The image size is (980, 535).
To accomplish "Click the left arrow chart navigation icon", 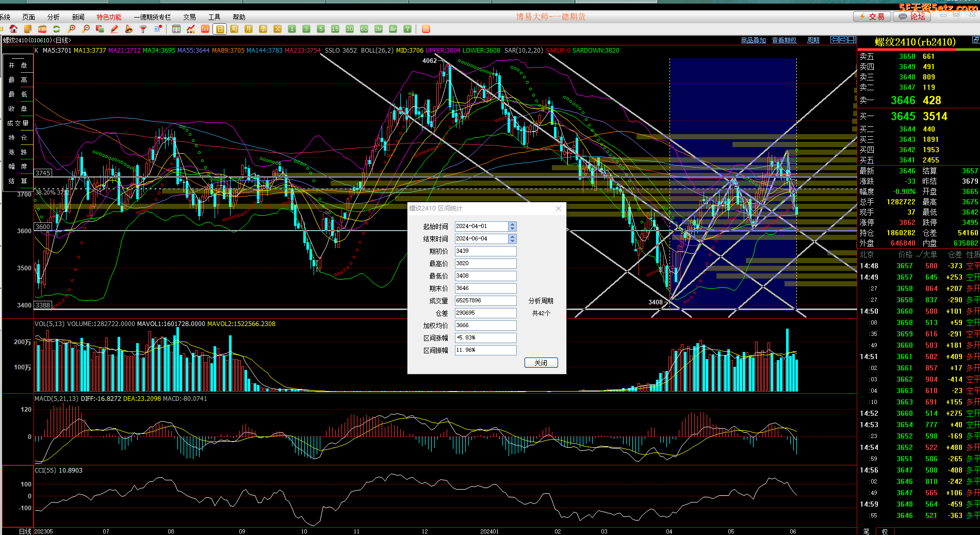I will point(835,40).
